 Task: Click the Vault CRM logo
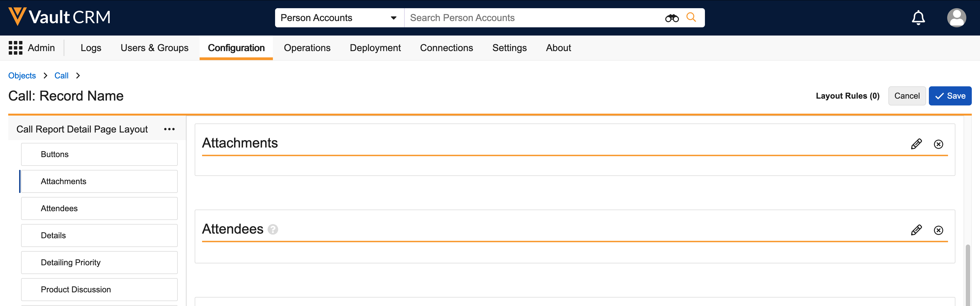point(59,17)
